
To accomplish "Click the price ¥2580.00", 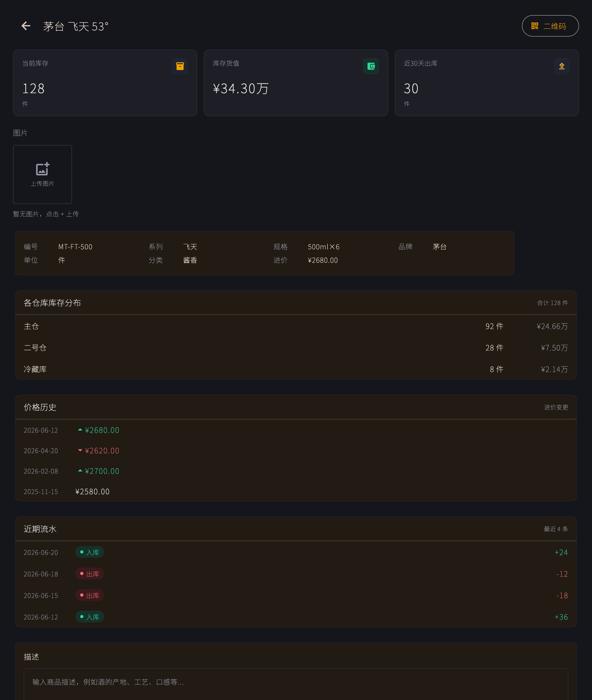I will [92, 492].
